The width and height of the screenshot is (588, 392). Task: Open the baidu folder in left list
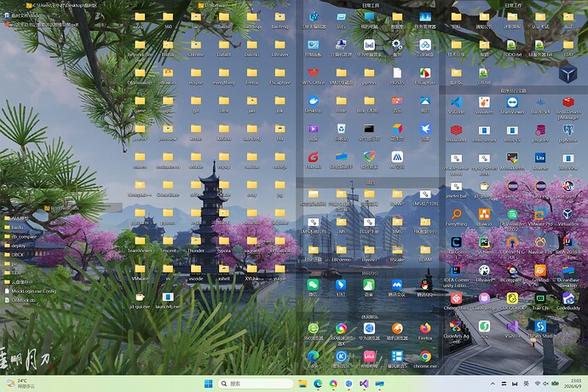14,228
